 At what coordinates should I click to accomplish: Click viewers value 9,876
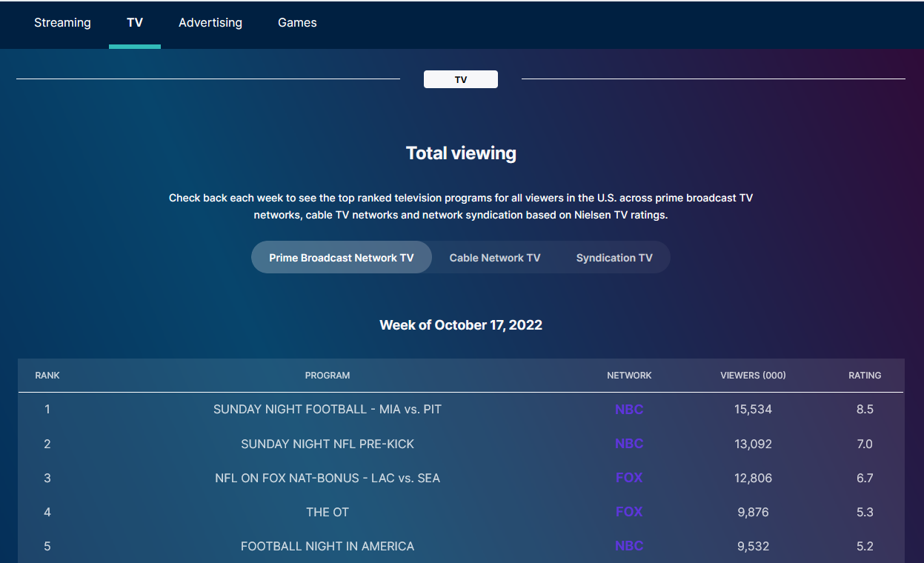click(753, 512)
